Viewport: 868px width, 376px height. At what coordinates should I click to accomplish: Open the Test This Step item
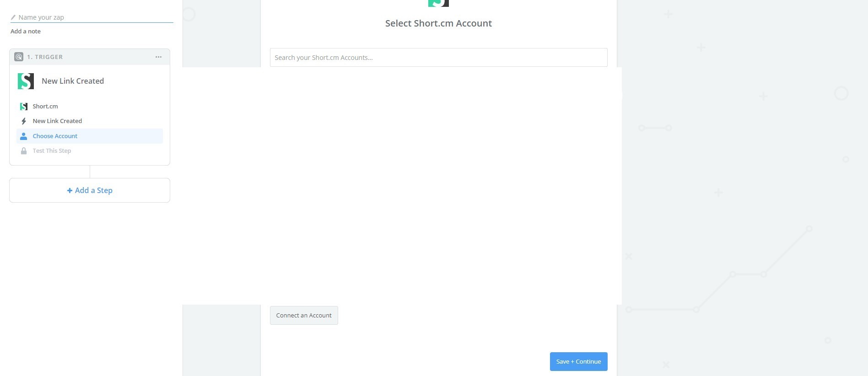coord(90,151)
